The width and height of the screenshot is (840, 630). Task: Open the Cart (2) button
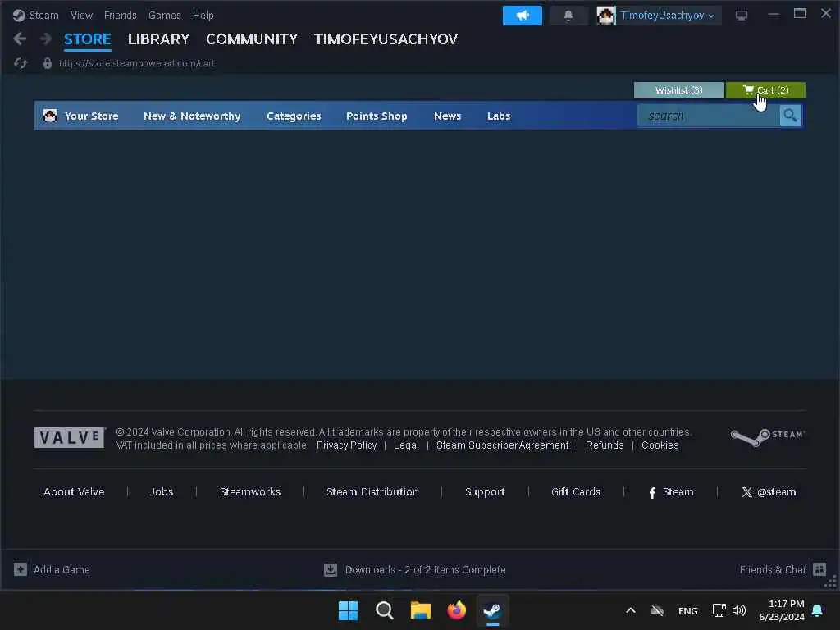(x=765, y=90)
